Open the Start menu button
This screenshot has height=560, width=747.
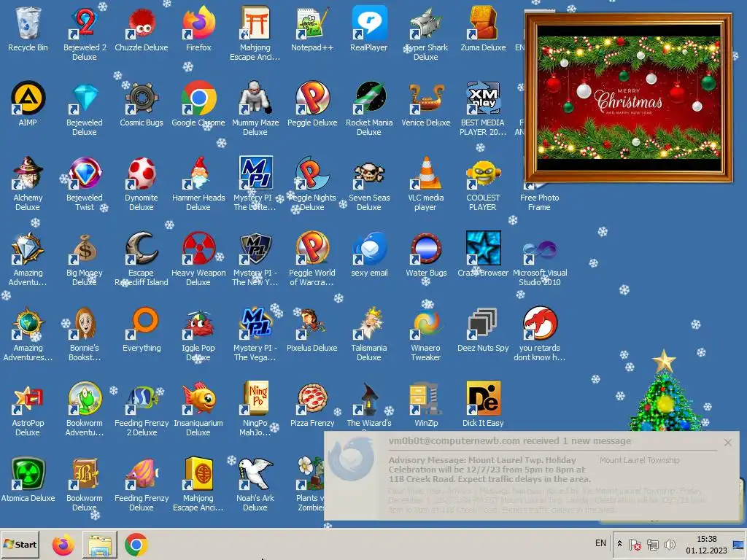20,544
